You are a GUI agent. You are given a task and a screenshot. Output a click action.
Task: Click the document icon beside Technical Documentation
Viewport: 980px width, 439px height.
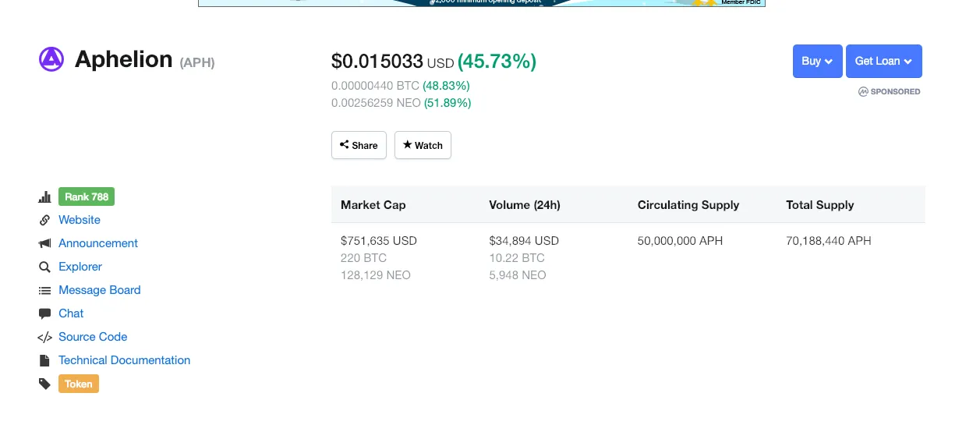tap(44, 360)
